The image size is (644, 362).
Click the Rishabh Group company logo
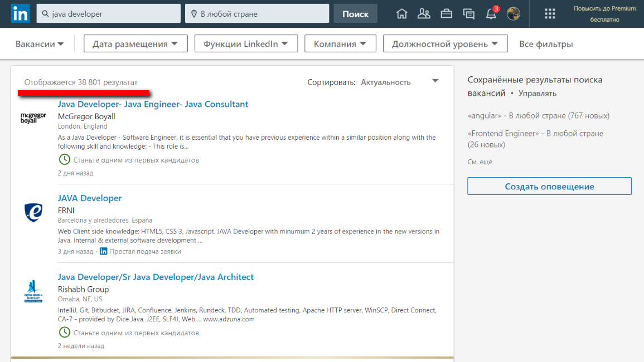point(33,291)
